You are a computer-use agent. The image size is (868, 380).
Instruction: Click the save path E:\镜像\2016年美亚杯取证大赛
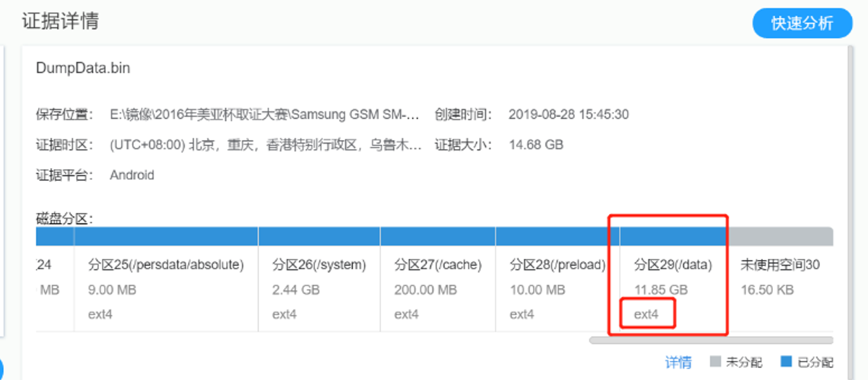pos(264,115)
